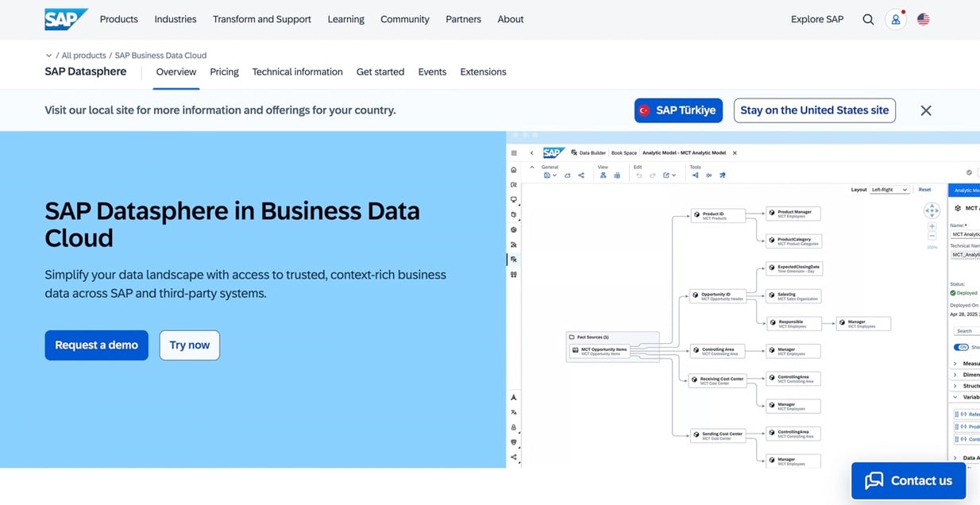
Task: Switch to the Events tab
Action: coord(432,71)
